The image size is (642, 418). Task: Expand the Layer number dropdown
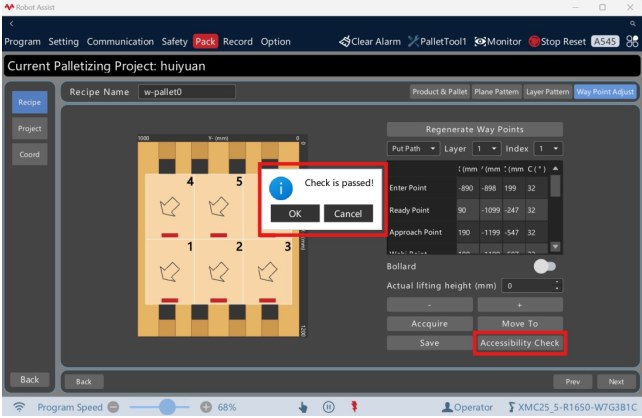tap(486, 149)
